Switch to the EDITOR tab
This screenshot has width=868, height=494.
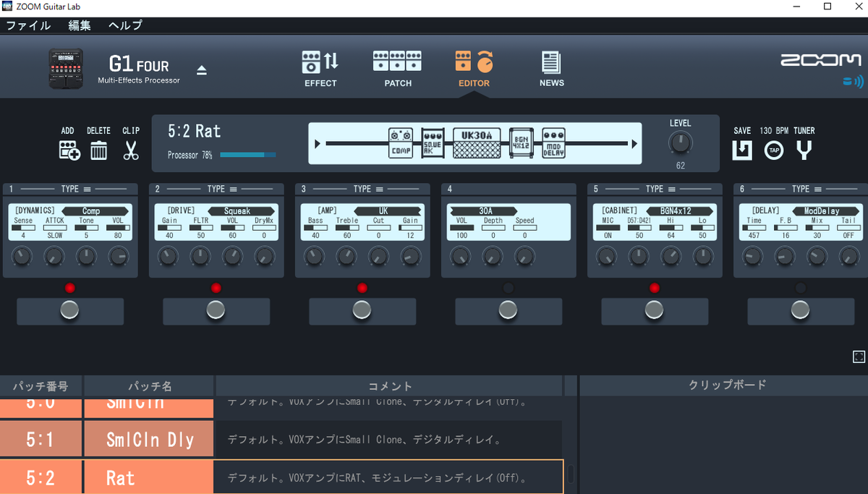point(474,69)
